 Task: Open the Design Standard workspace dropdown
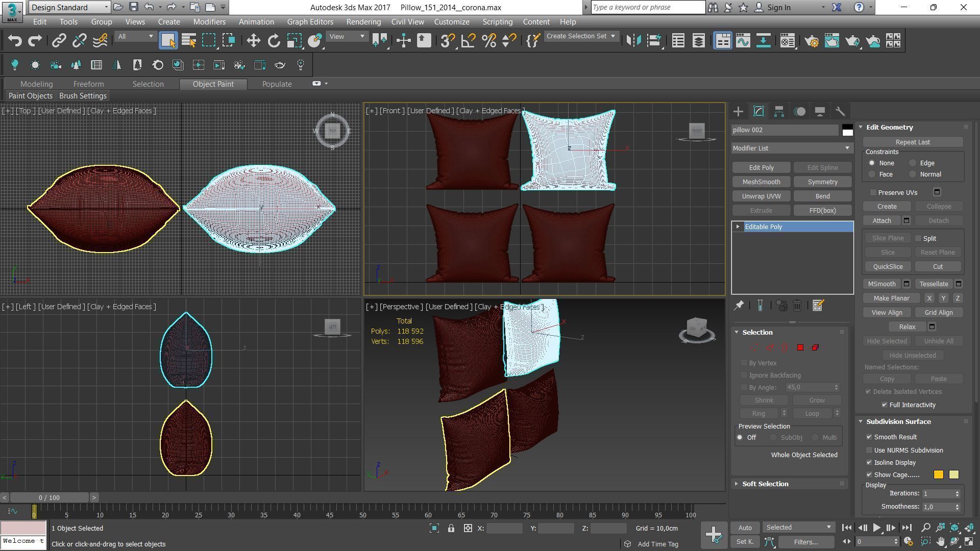[69, 7]
